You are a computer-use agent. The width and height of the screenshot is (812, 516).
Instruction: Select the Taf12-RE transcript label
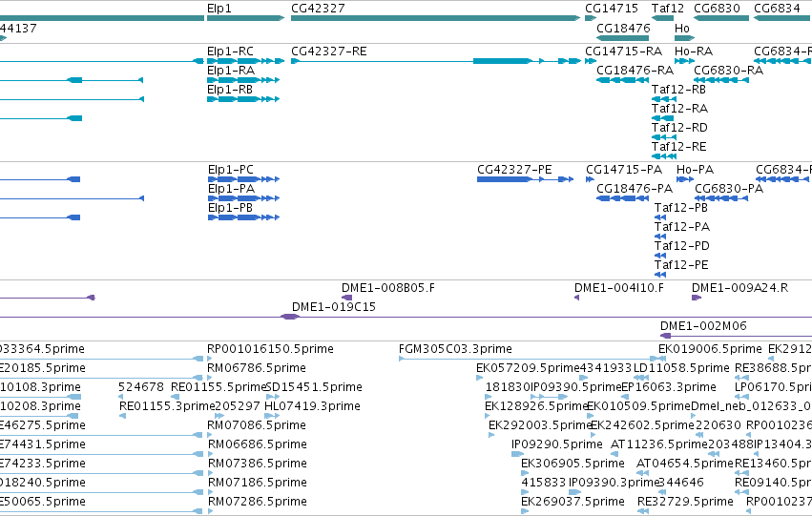(679, 147)
